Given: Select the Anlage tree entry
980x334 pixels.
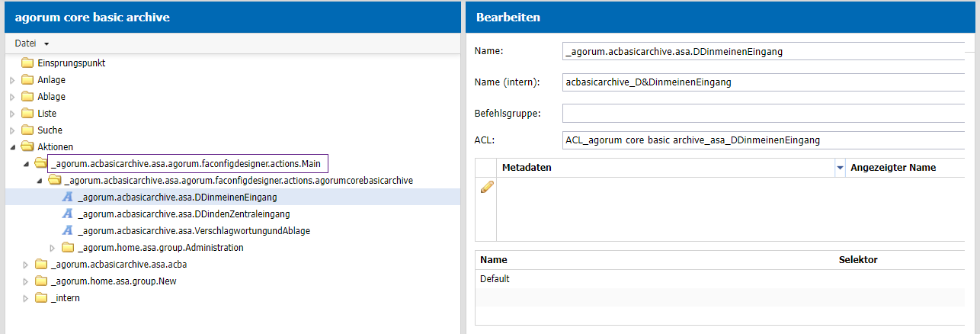Looking at the screenshot, I should coord(51,79).
